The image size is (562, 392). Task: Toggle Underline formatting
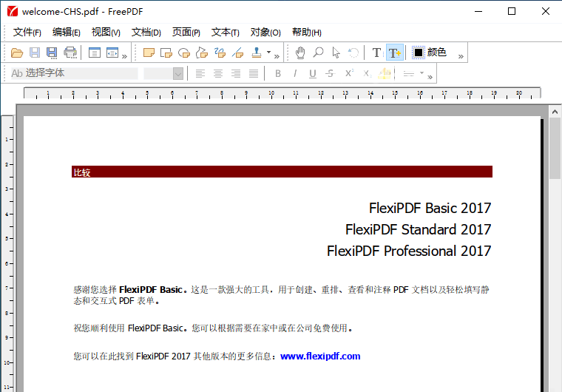(313, 73)
